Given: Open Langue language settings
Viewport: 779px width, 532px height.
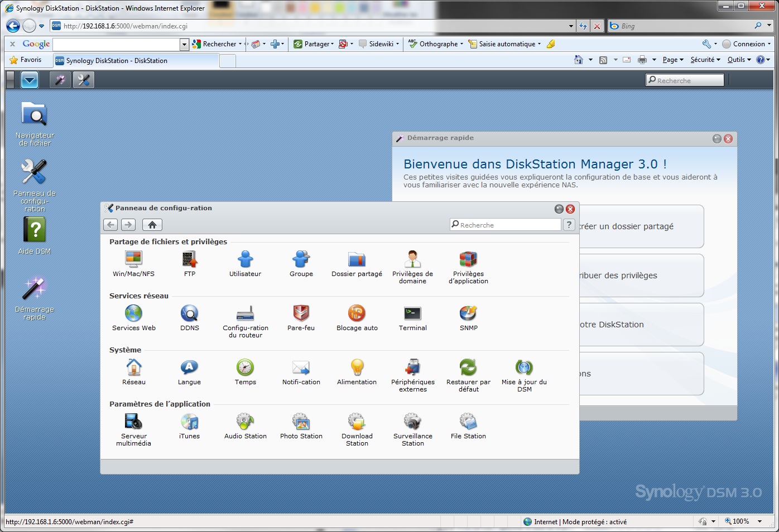Looking at the screenshot, I should click(x=190, y=372).
